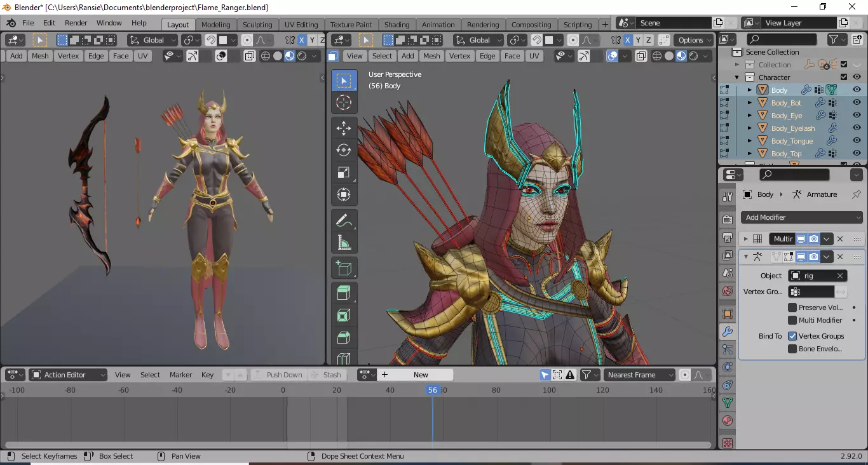Open Action Editor mode dropdown
Viewport: 868px width, 465px height.
point(69,375)
